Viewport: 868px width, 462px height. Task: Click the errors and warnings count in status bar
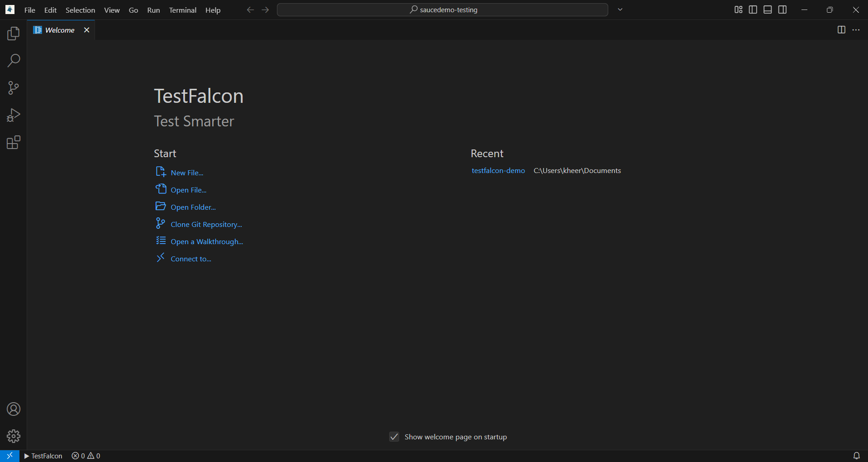tap(86, 456)
